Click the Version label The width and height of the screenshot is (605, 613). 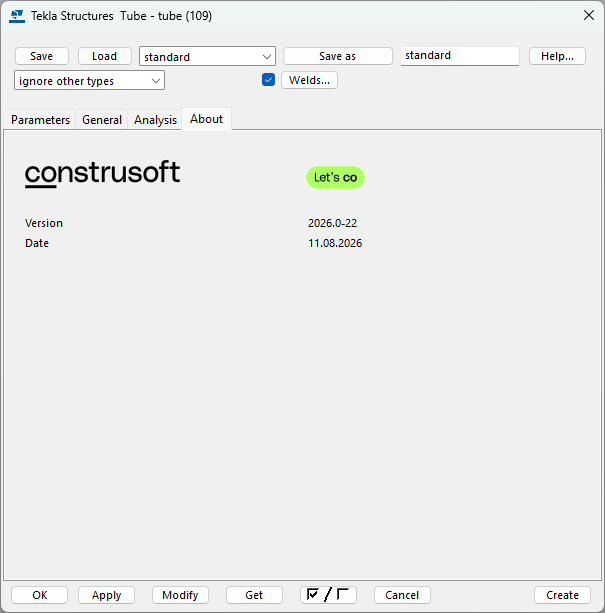point(44,223)
